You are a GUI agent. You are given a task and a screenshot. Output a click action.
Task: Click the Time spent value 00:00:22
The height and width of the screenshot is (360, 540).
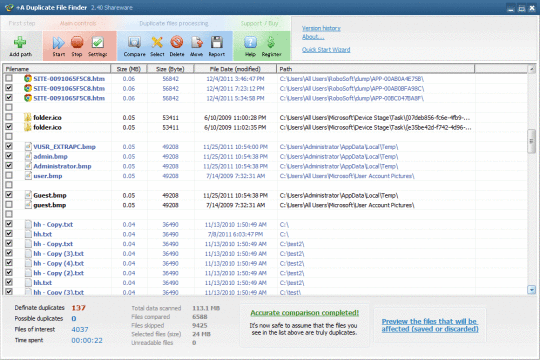tap(87, 340)
